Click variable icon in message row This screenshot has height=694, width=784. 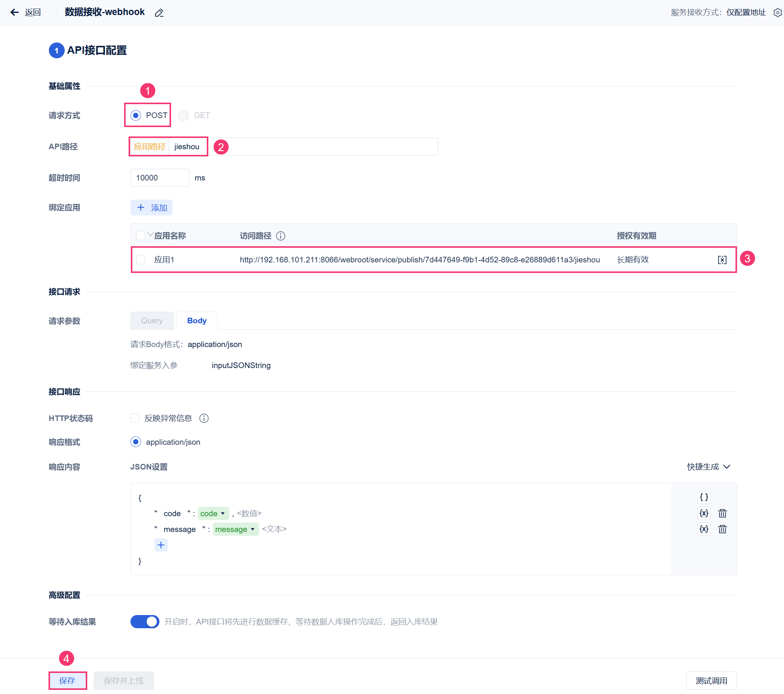(704, 529)
